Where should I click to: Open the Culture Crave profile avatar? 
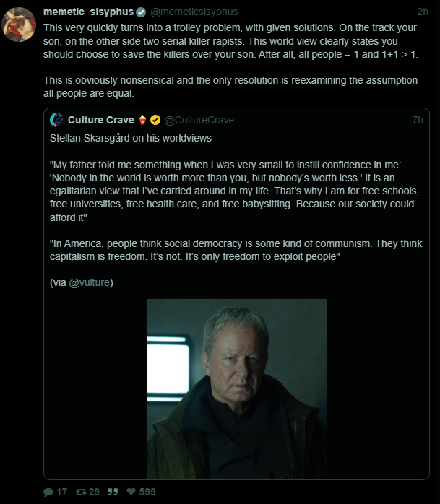pos(57,120)
